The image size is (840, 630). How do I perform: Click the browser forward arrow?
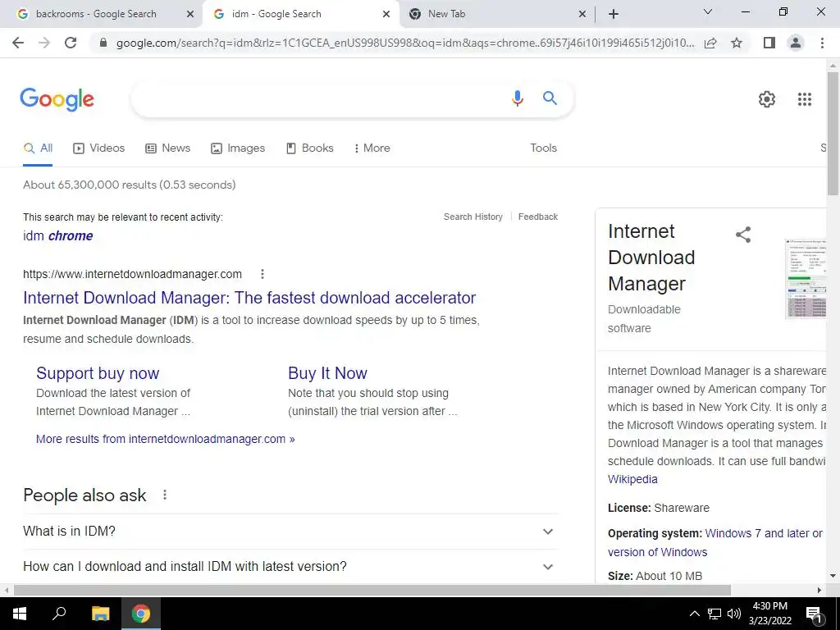[44, 43]
